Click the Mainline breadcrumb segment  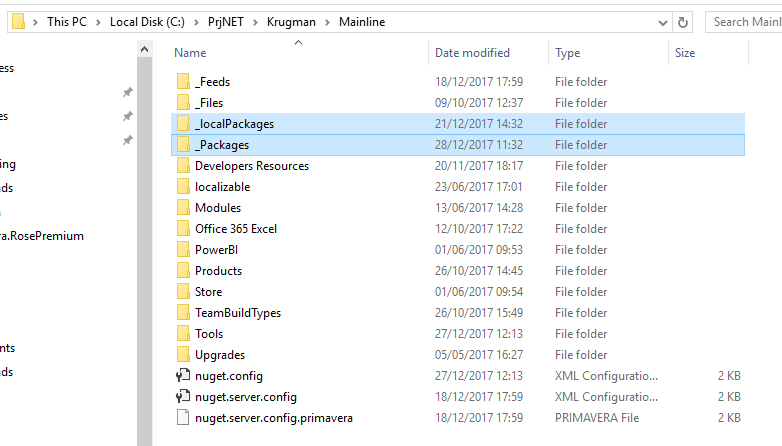pos(362,22)
